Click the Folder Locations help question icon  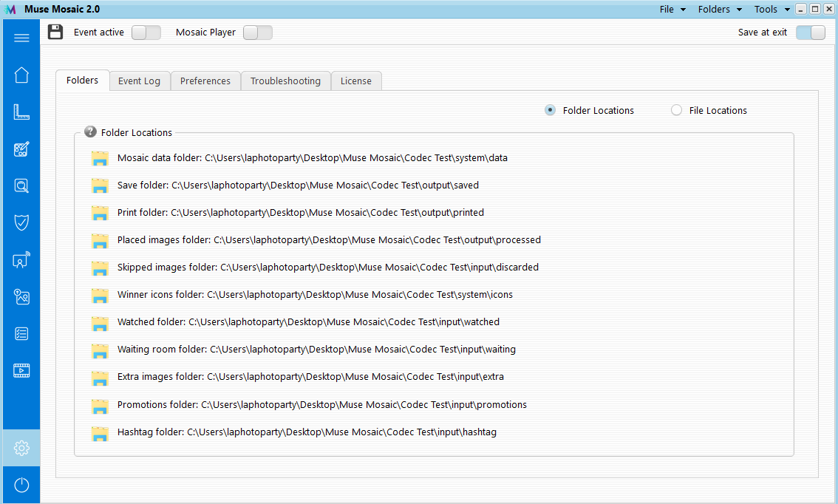point(90,132)
